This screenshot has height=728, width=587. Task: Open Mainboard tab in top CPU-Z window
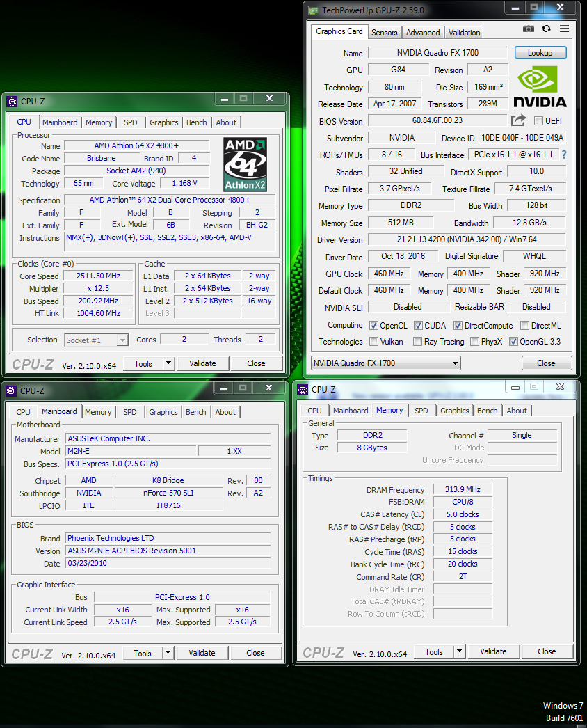coord(60,122)
